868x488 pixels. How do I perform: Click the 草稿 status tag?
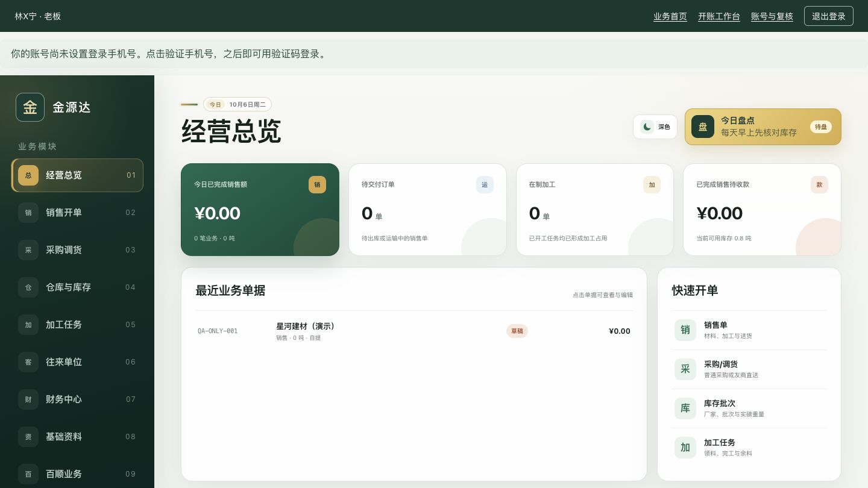pos(517,331)
